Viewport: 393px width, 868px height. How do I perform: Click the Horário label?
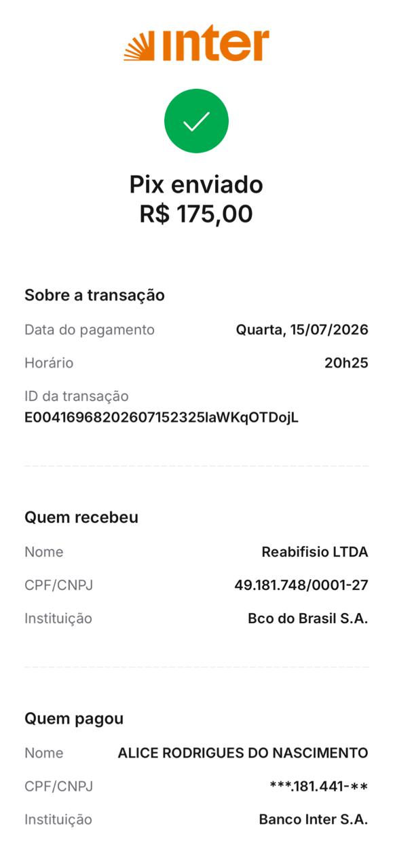click(49, 363)
